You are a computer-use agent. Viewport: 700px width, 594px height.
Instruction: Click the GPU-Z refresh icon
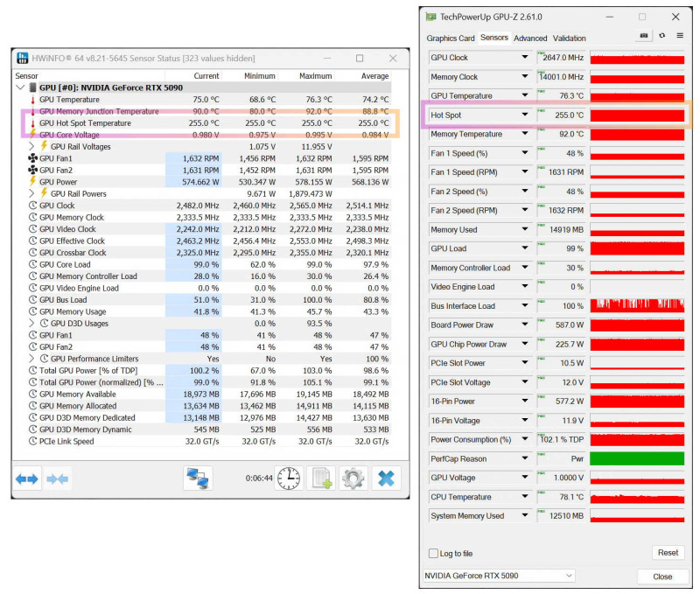(x=662, y=36)
